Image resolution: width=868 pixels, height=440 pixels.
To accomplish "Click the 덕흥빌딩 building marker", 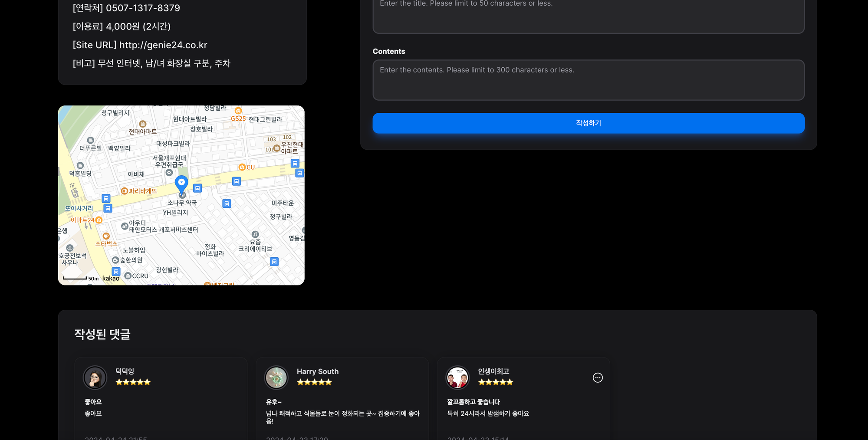I will [x=80, y=165].
